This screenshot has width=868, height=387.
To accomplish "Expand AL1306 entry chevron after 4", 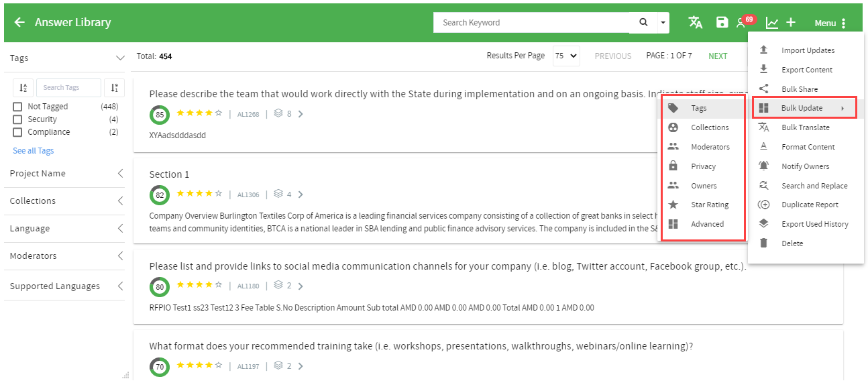I will [x=301, y=195].
